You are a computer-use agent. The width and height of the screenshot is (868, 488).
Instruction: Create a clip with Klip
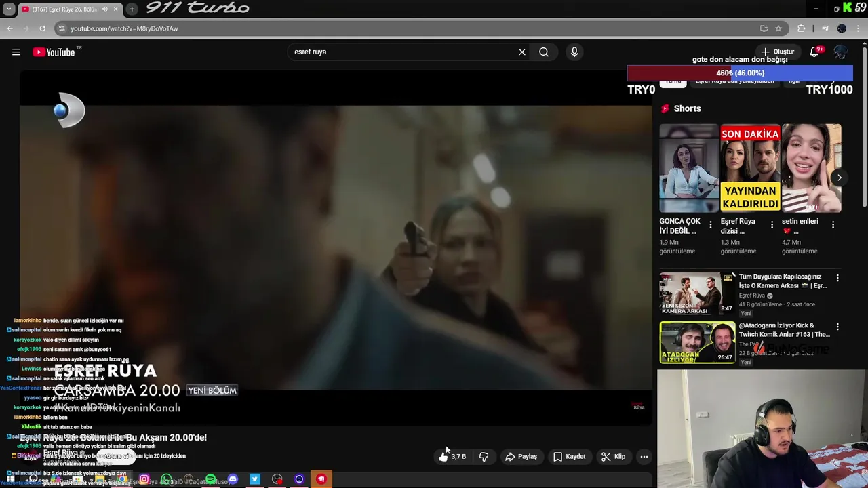613,457
